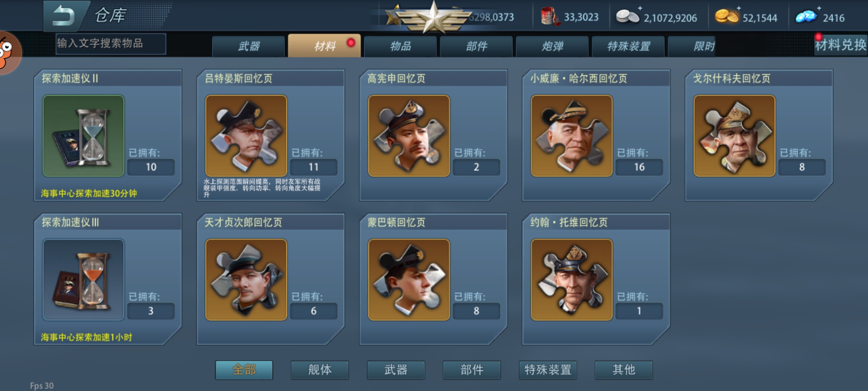868x391 pixels.
Task: Select the 探索加速仪 III hourglass icon
Action: click(84, 279)
